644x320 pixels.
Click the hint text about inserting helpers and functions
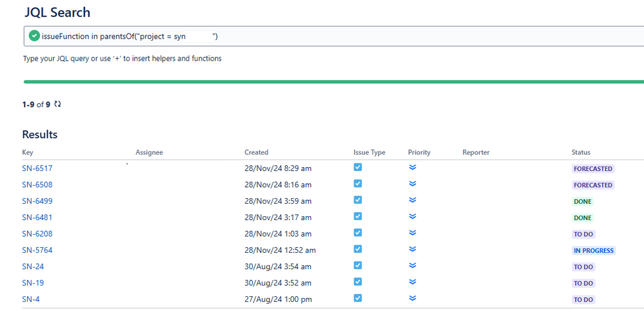tap(123, 58)
